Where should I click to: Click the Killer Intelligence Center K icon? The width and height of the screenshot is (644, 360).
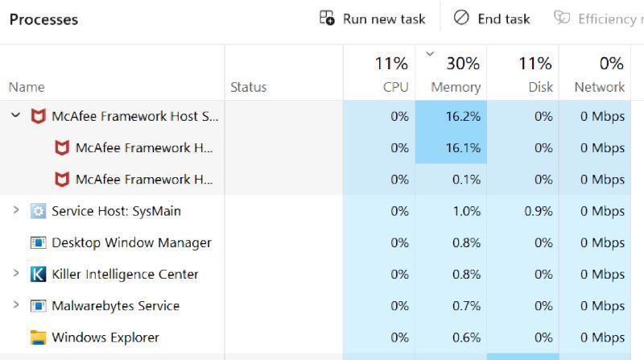38,275
